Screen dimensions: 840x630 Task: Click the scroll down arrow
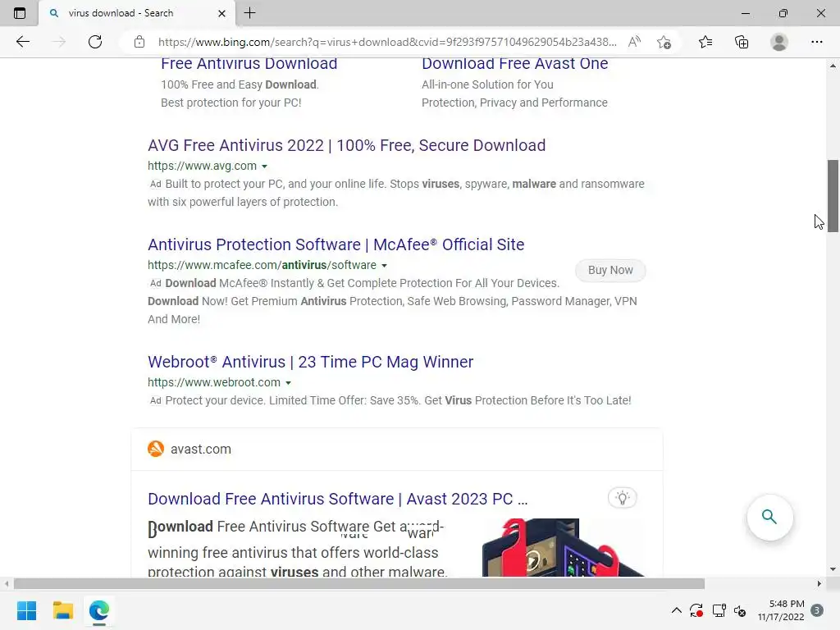(833, 569)
